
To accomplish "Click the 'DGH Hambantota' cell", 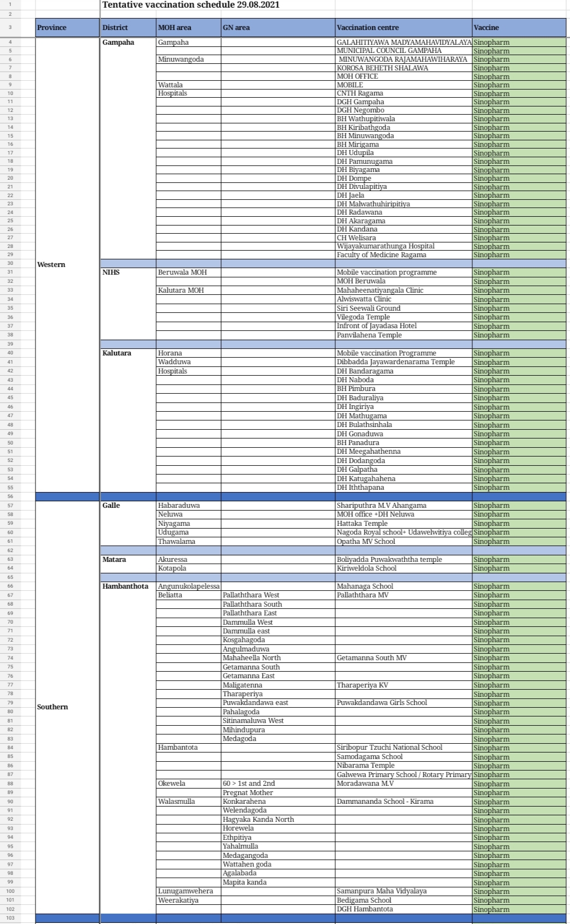I will tap(404, 909).
